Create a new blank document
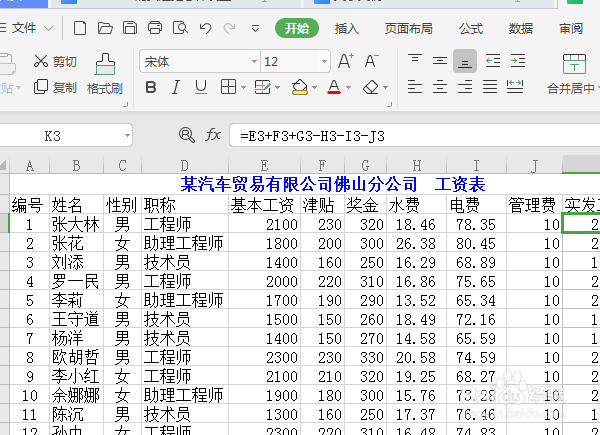This screenshot has height=435, width=600. coord(80,28)
